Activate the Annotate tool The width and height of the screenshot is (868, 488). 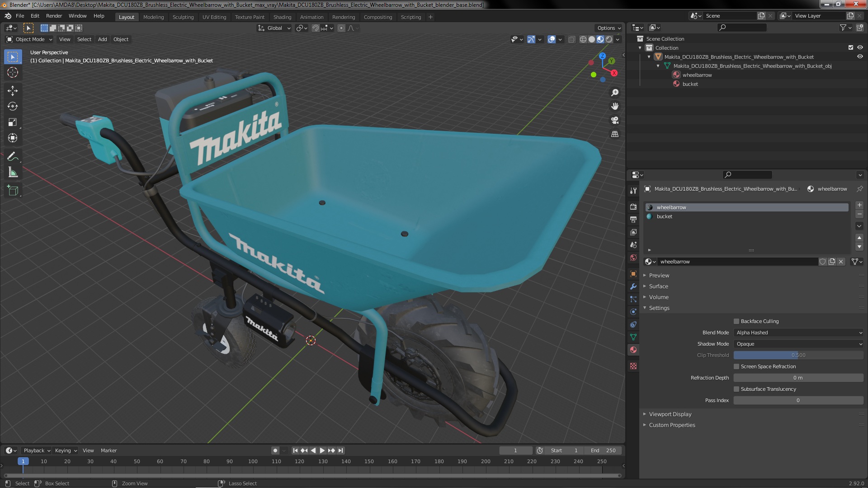(13, 157)
